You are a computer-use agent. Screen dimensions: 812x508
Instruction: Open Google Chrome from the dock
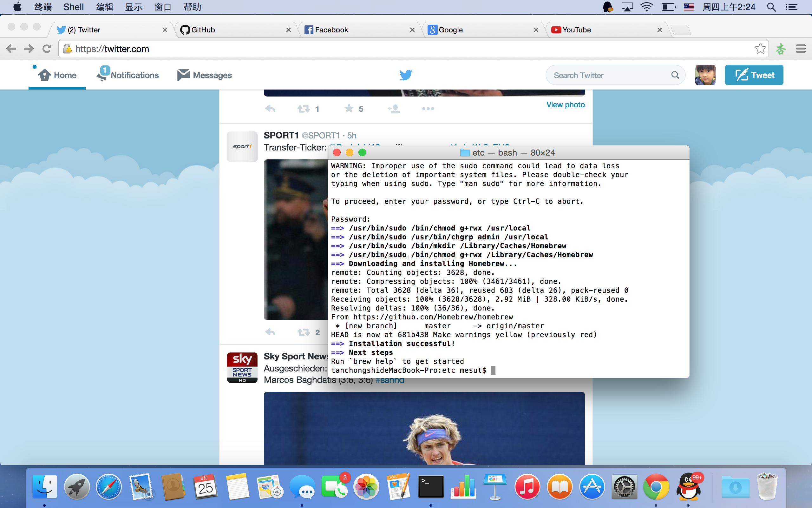656,486
